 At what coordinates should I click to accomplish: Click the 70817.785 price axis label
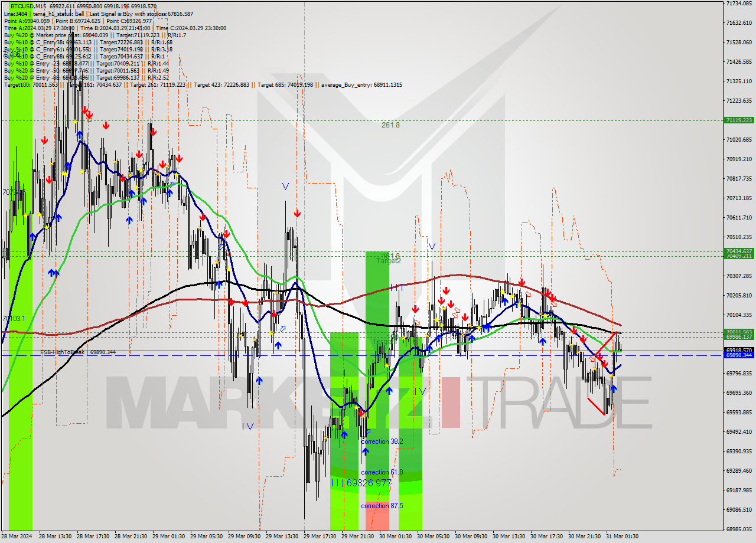pyautogui.click(x=739, y=178)
